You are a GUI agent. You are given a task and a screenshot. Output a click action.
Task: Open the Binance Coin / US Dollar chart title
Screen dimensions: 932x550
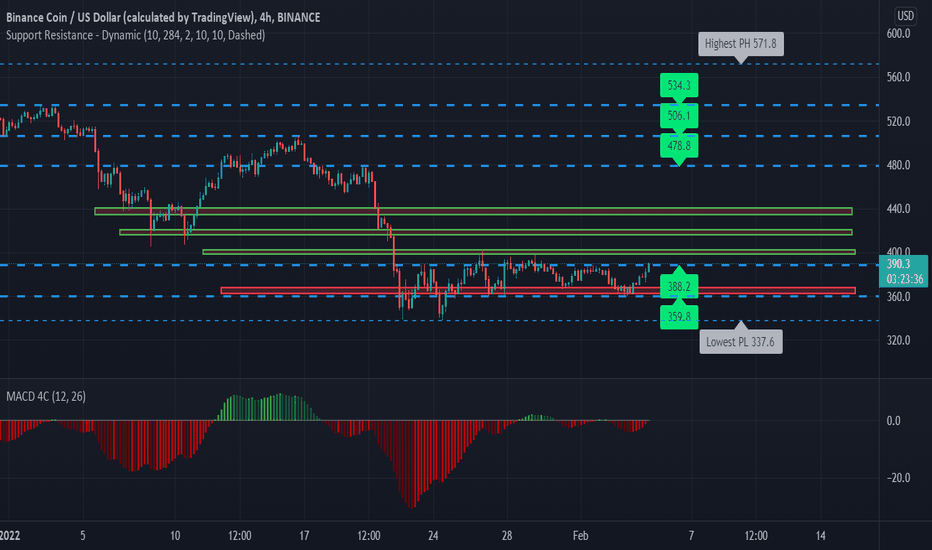point(163,17)
